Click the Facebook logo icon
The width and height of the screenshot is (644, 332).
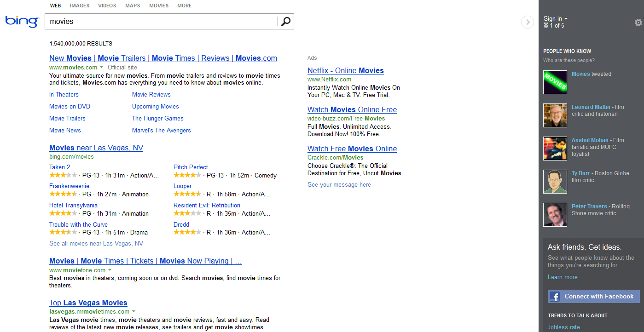coord(555,297)
